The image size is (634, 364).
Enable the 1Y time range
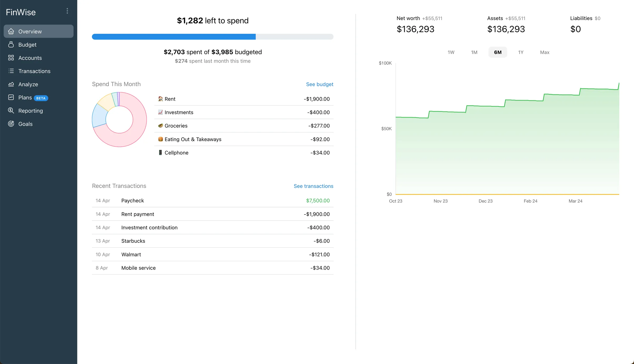pyautogui.click(x=521, y=52)
